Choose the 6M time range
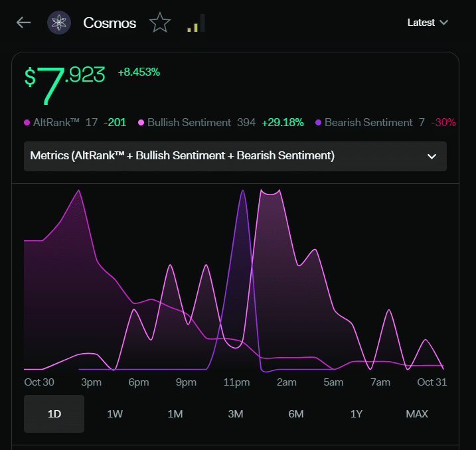Image resolution: width=476 pixels, height=450 pixels. click(296, 413)
